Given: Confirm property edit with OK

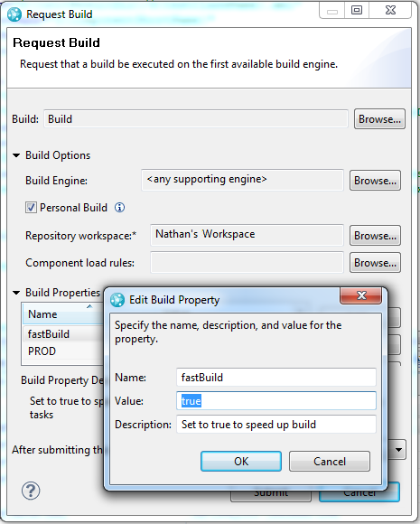Looking at the screenshot, I should [x=241, y=461].
